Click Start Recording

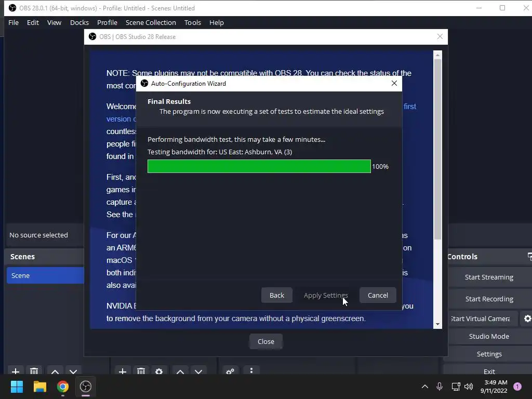[489, 299]
